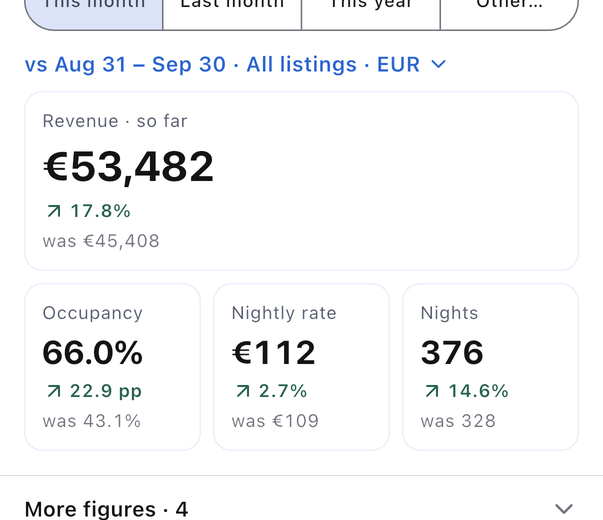Click the More figures chevron icon

coord(564,509)
